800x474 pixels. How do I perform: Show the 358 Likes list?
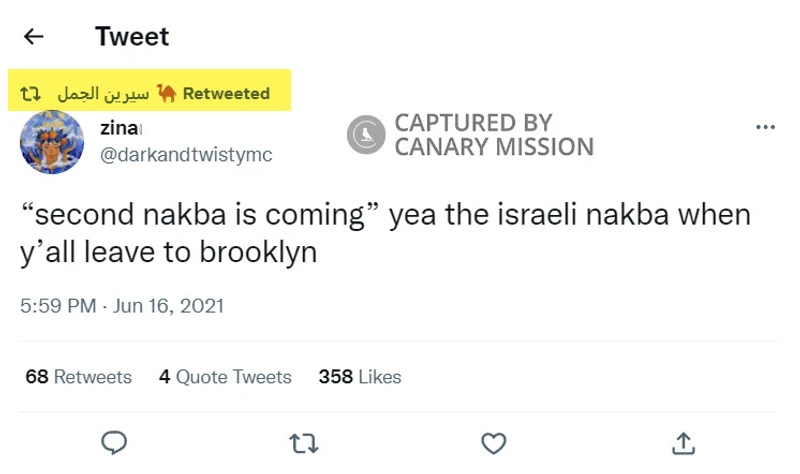(x=359, y=377)
